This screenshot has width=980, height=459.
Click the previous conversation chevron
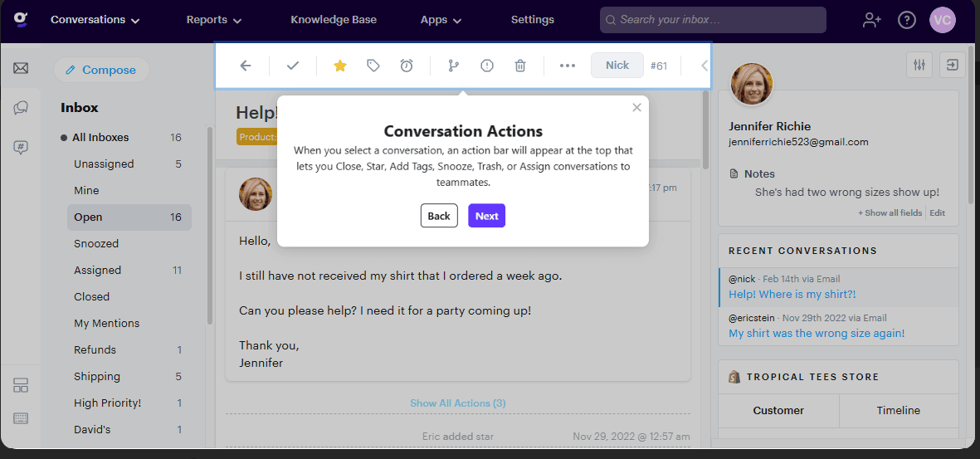point(705,65)
